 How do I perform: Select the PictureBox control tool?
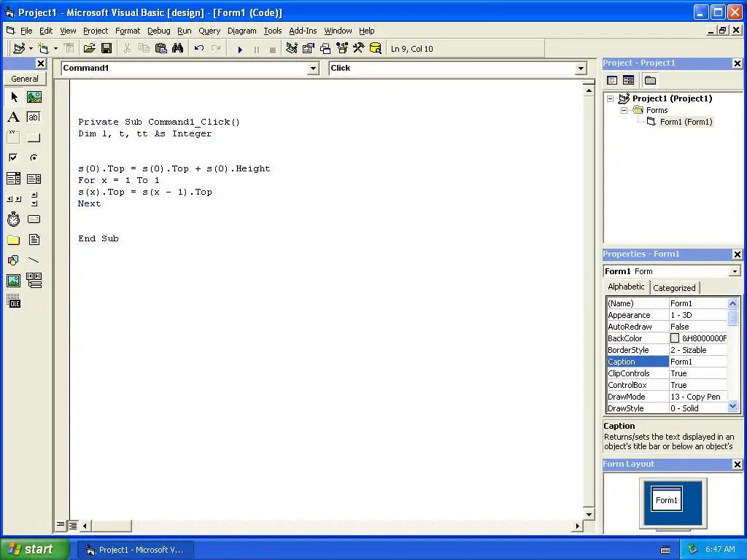34,97
